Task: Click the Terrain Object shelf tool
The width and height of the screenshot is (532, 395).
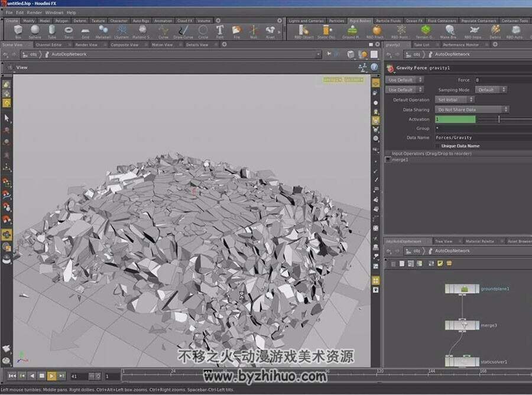Action: [x=425, y=32]
